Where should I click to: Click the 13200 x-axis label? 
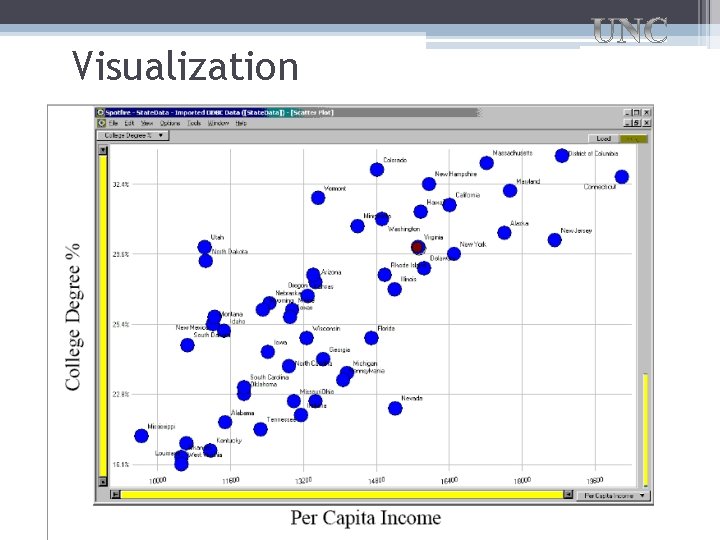pos(303,480)
